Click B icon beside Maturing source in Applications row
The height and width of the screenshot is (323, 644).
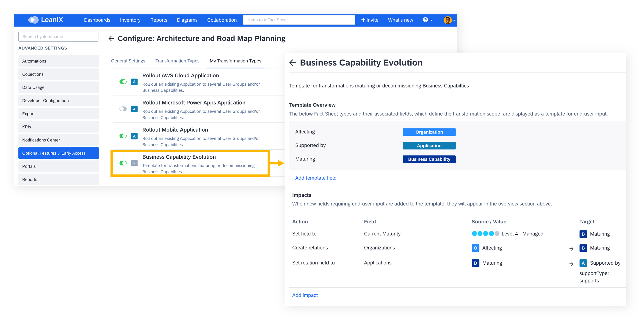tap(475, 263)
